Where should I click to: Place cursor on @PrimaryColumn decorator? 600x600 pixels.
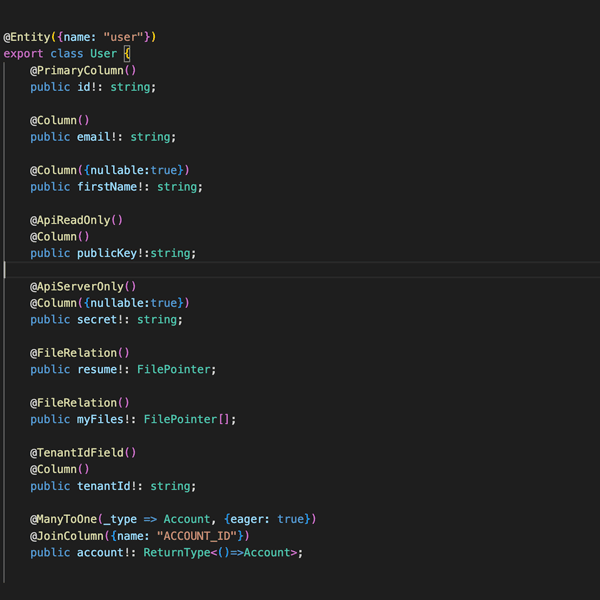pos(78,70)
